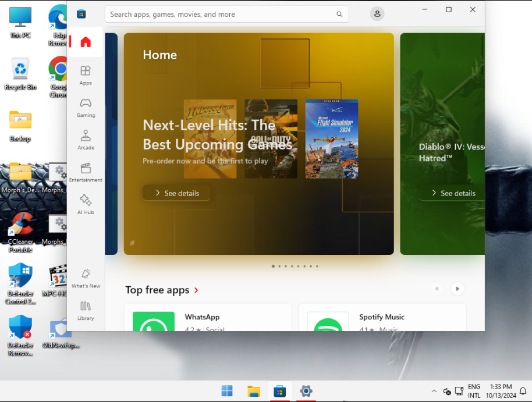Open the Library section
Image resolution: width=532 pixels, height=402 pixels.
pyautogui.click(x=86, y=311)
